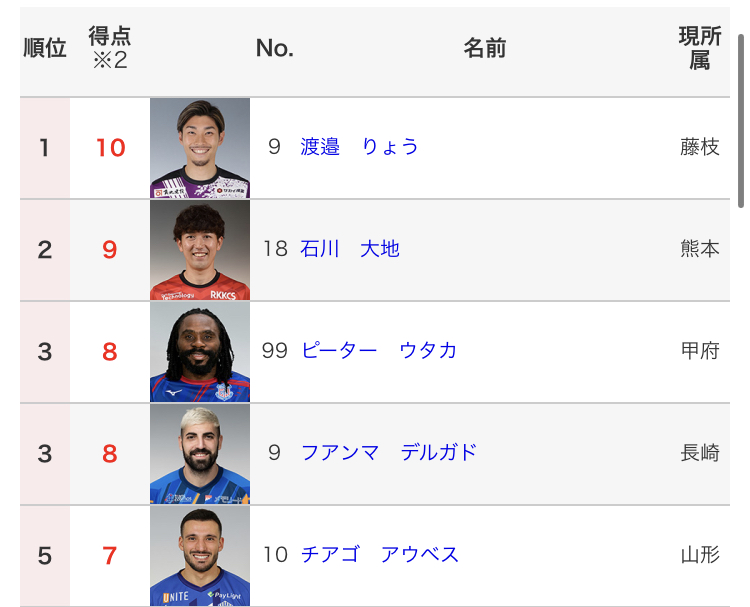Open player link チアゴ アウベス
Screen dimensions: 750x607
pyautogui.click(x=380, y=554)
